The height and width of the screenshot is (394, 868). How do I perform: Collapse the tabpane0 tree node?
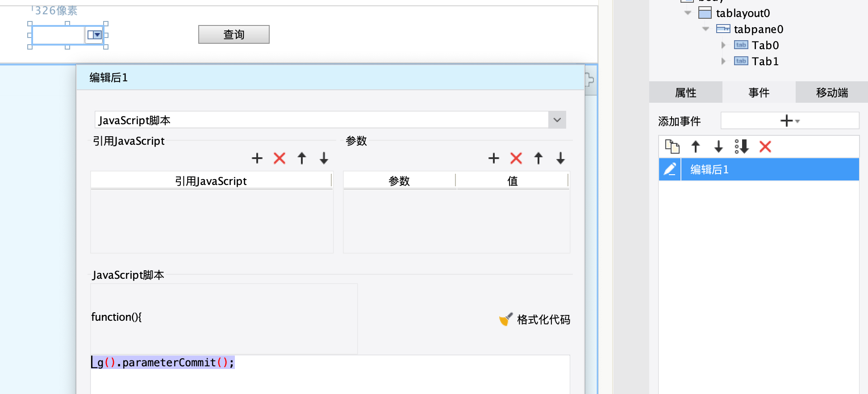705,29
